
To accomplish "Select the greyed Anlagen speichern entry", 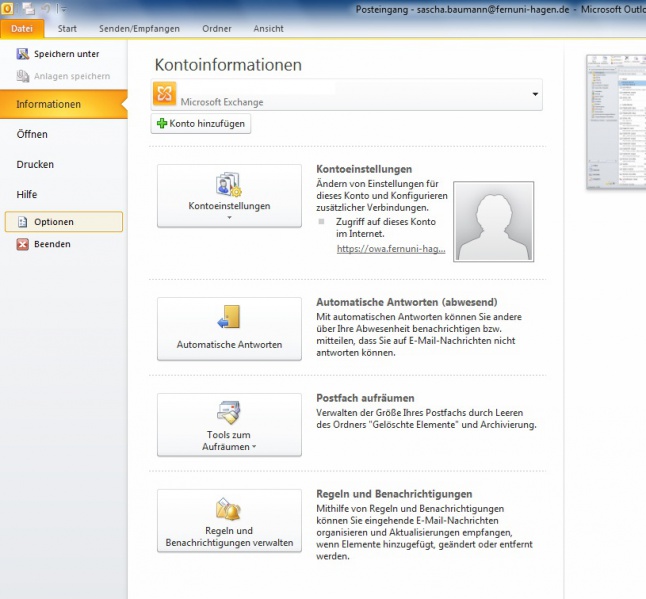I will coord(64,76).
